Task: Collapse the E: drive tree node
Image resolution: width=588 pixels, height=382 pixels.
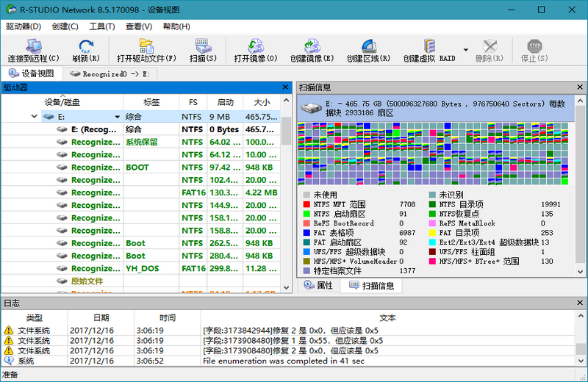Action: coord(35,117)
